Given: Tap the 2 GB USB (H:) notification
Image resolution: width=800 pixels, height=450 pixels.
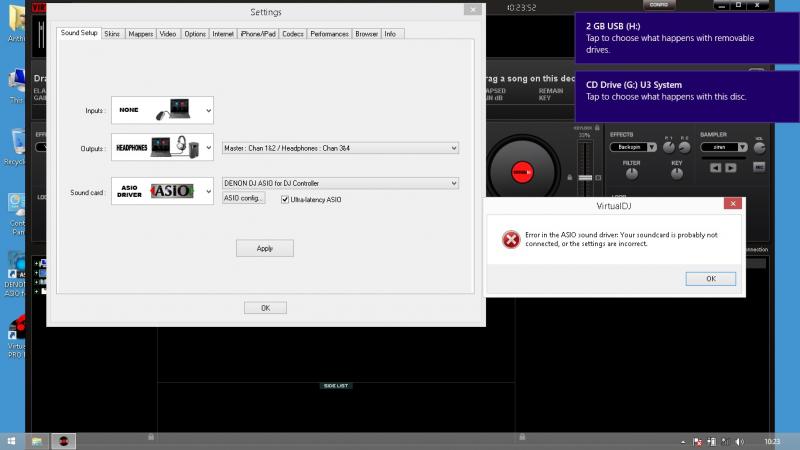Looking at the screenshot, I should [687, 38].
